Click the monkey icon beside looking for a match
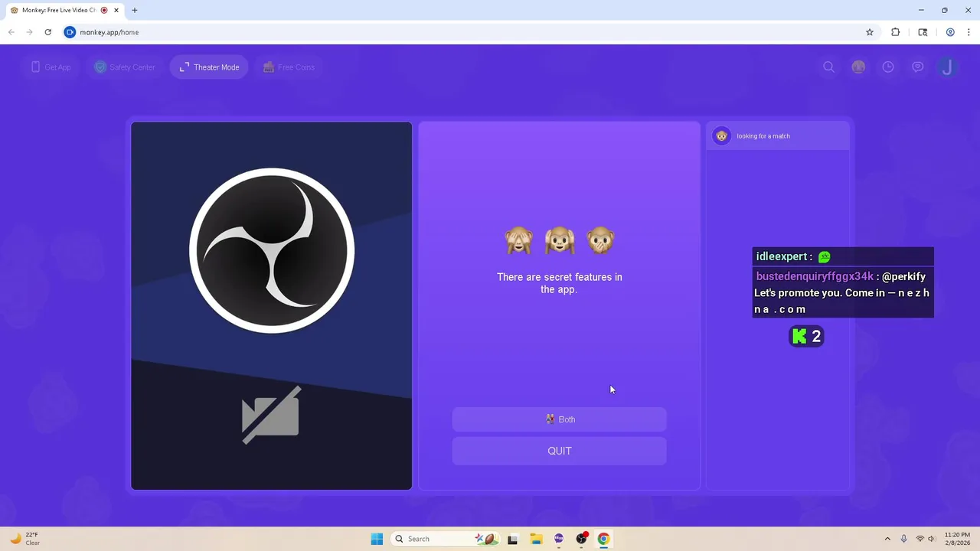Image resolution: width=980 pixels, height=551 pixels. [721, 136]
